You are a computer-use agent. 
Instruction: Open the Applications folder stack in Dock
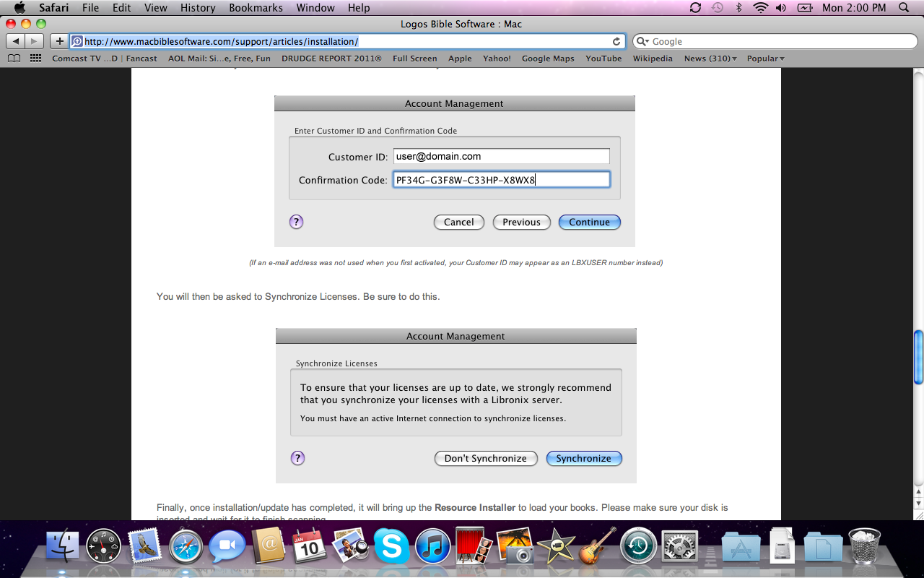pos(741,547)
